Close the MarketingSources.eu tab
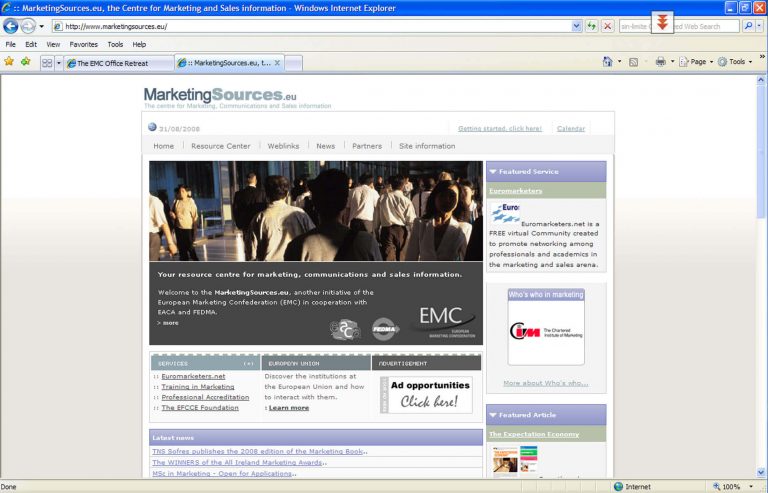This screenshot has height=493, width=768. coord(277,63)
